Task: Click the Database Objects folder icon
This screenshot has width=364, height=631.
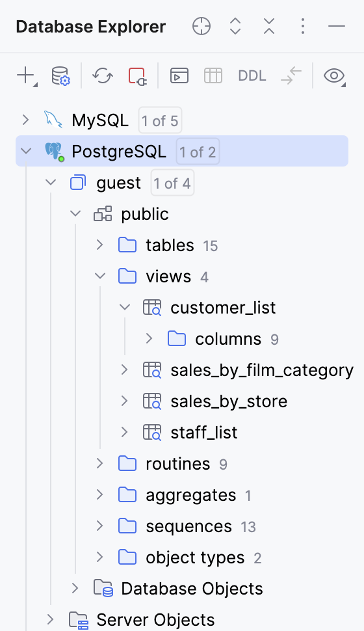Action: click(103, 589)
